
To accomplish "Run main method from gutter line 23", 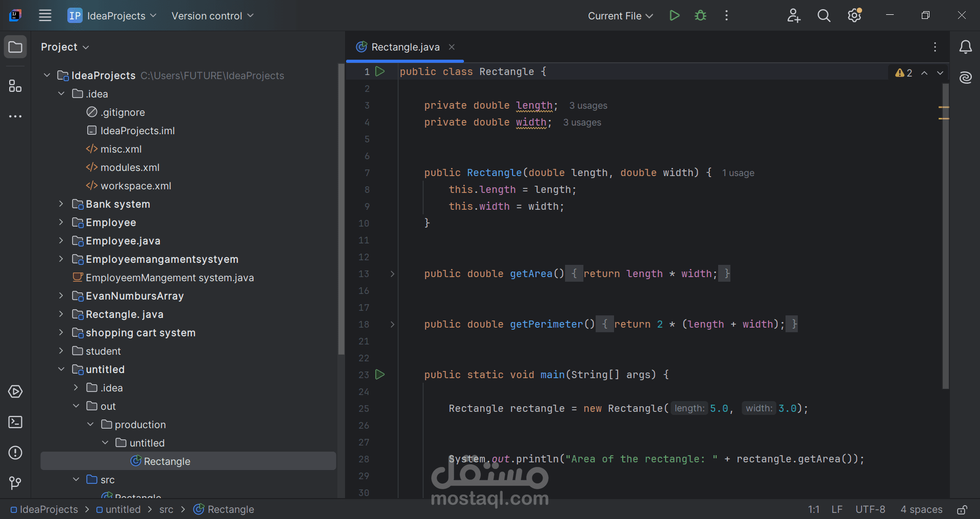I will [380, 375].
